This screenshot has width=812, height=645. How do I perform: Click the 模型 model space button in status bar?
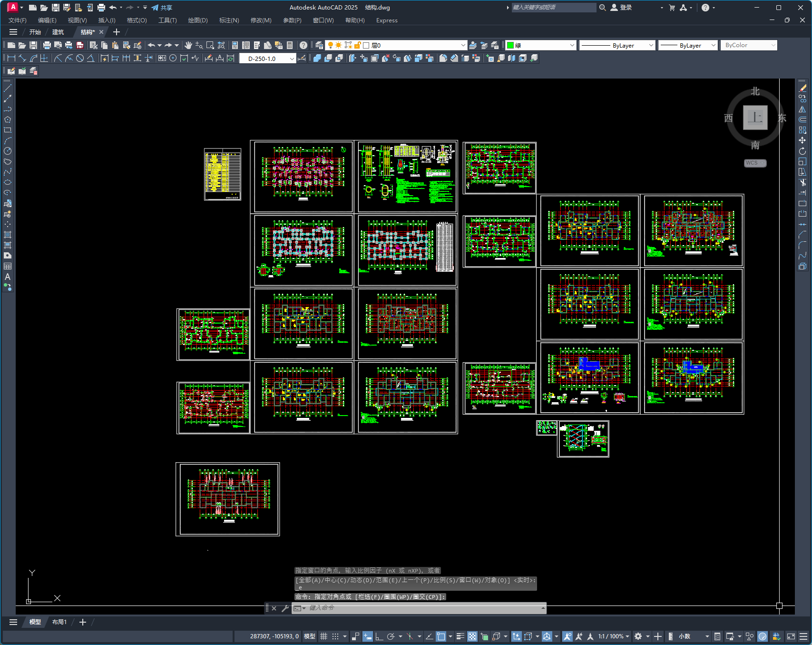[x=310, y=636]
